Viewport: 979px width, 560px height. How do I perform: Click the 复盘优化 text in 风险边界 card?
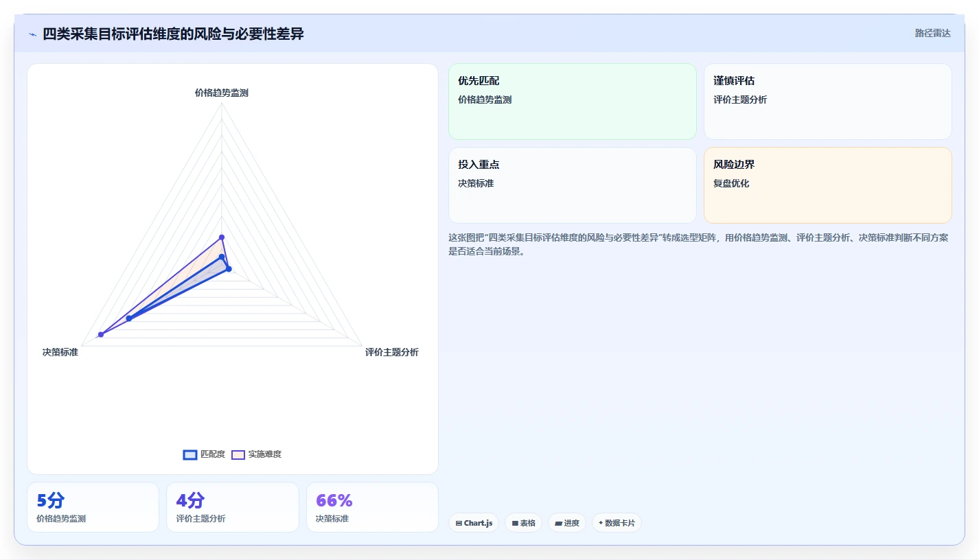coord(731,183)
